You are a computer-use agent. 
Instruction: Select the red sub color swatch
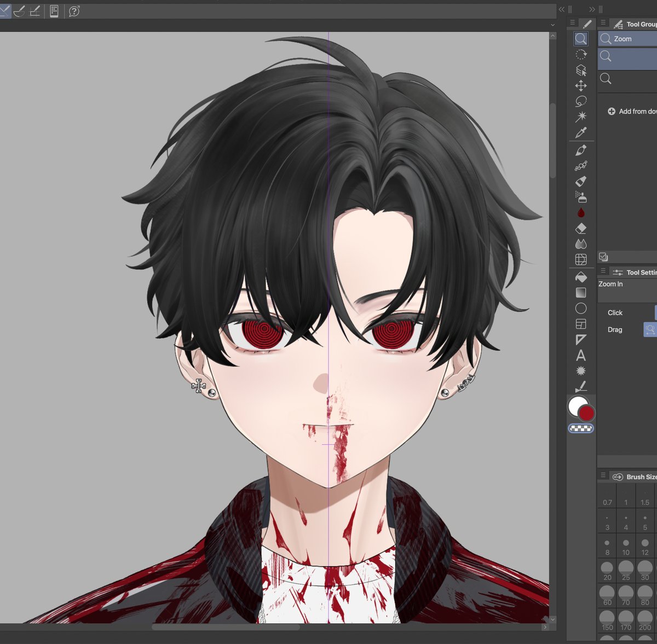586,413
